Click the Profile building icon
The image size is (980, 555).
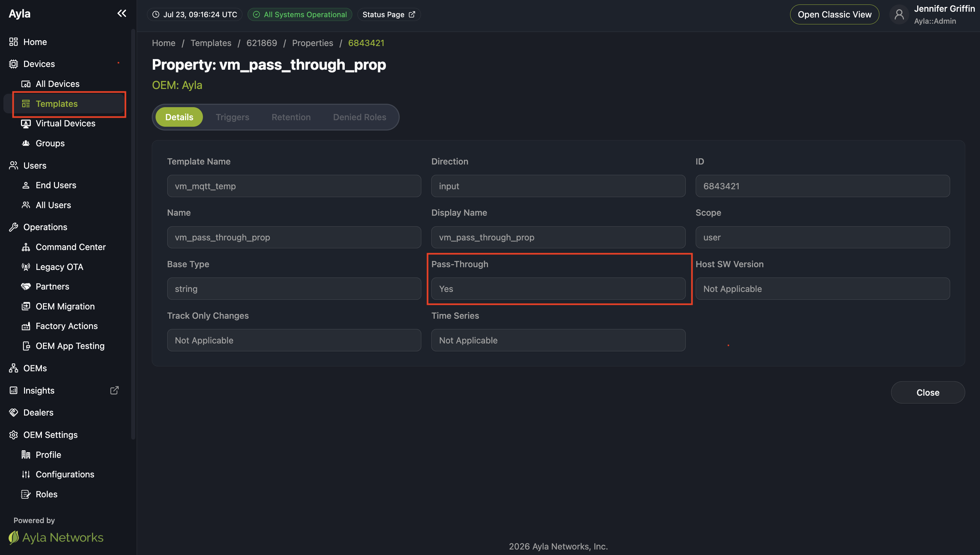click(26, 455)
